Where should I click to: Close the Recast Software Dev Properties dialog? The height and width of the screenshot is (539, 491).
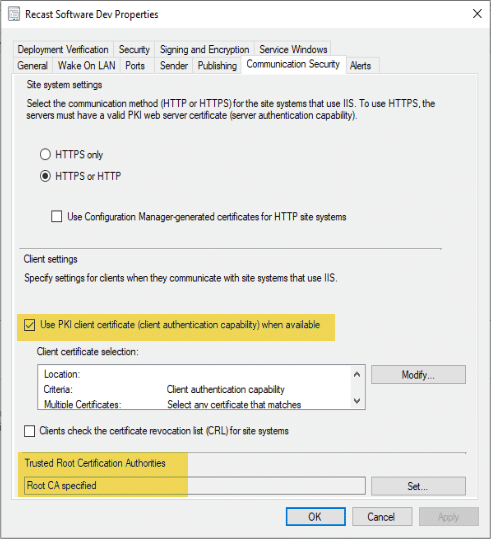[477, 14]
